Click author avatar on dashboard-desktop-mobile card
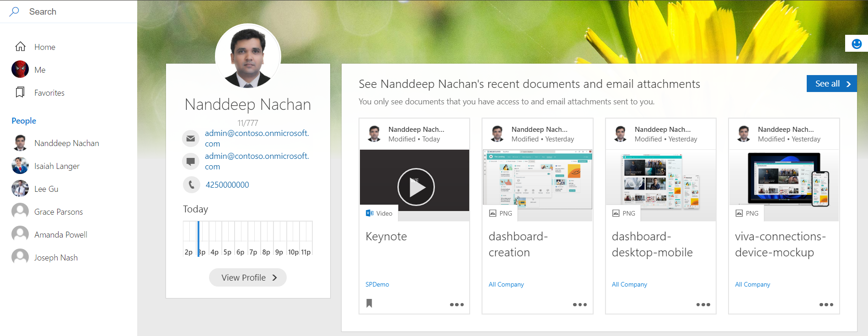The width and height of the screenshot is (868, 336). [621, 134]
